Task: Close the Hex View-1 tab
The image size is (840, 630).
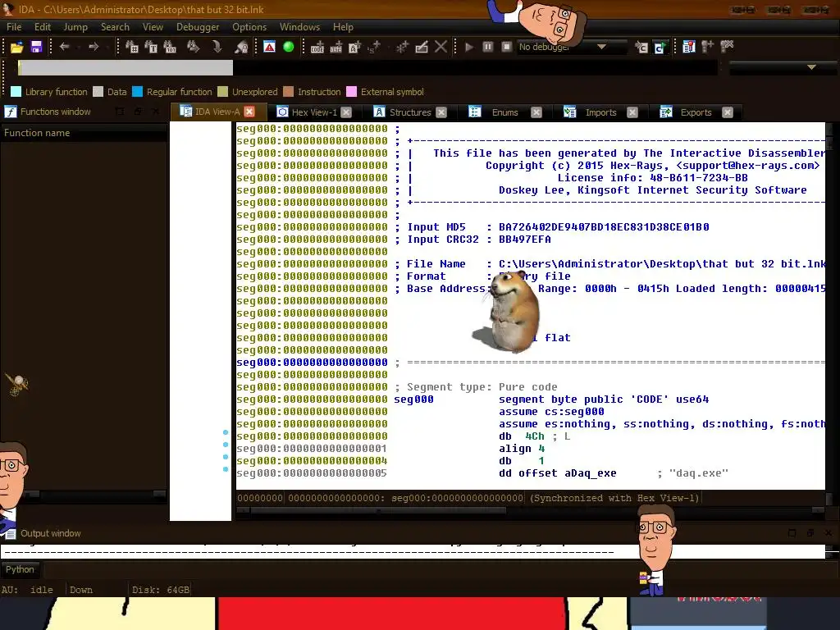Action: click(346, 112)
